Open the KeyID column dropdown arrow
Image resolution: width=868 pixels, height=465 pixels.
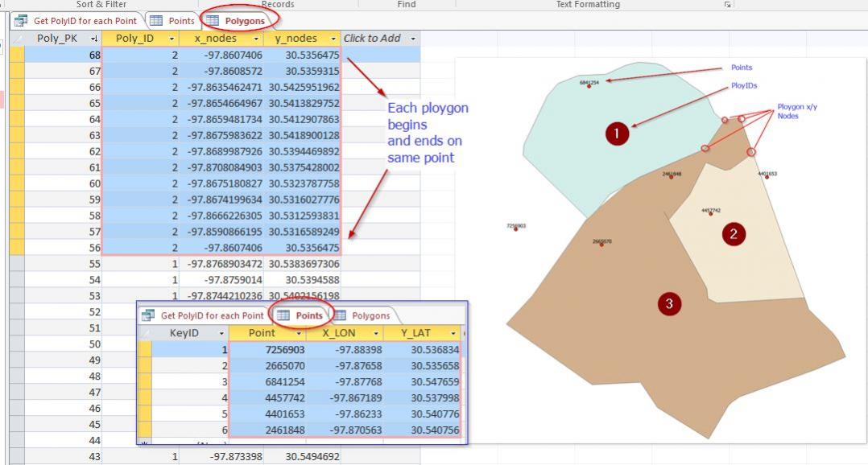[221, 333]
